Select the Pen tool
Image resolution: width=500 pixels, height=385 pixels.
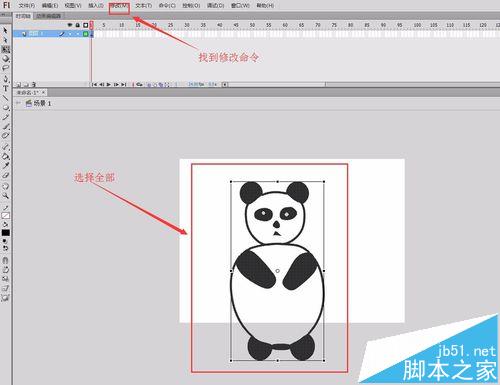coord(5,79)
